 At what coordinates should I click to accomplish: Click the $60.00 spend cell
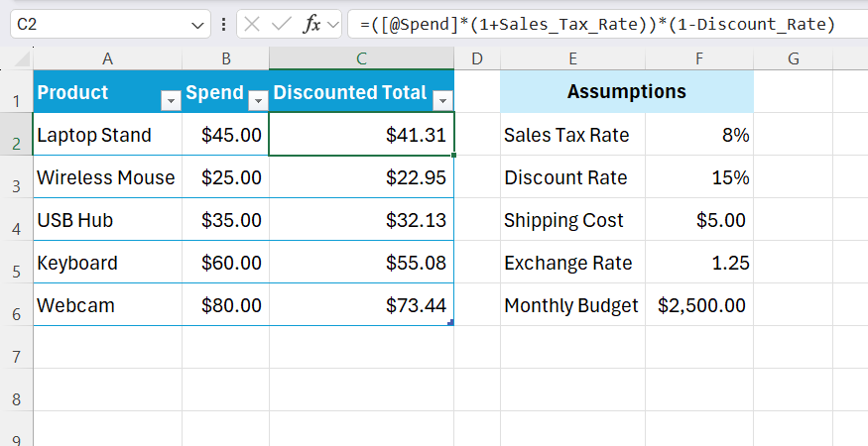[226, 263]
